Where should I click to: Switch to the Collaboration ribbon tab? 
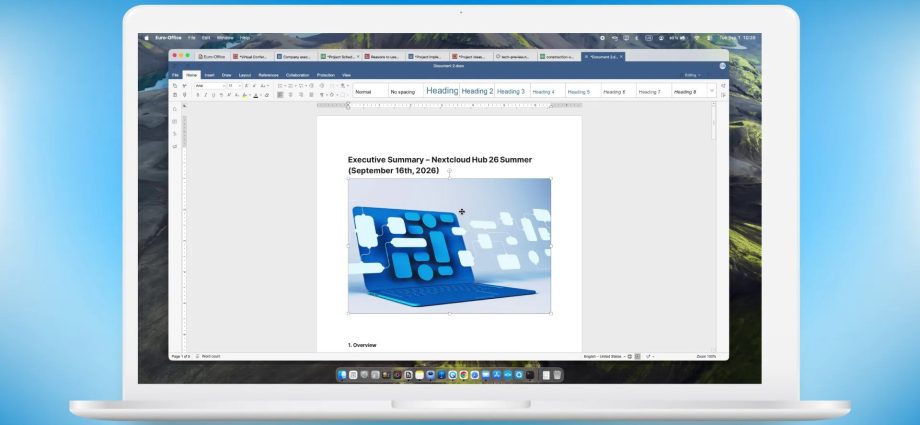point(297,75)
